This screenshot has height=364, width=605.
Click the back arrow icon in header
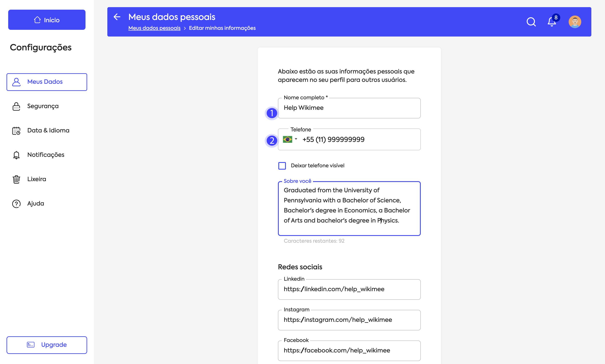(x=117, y=17)
